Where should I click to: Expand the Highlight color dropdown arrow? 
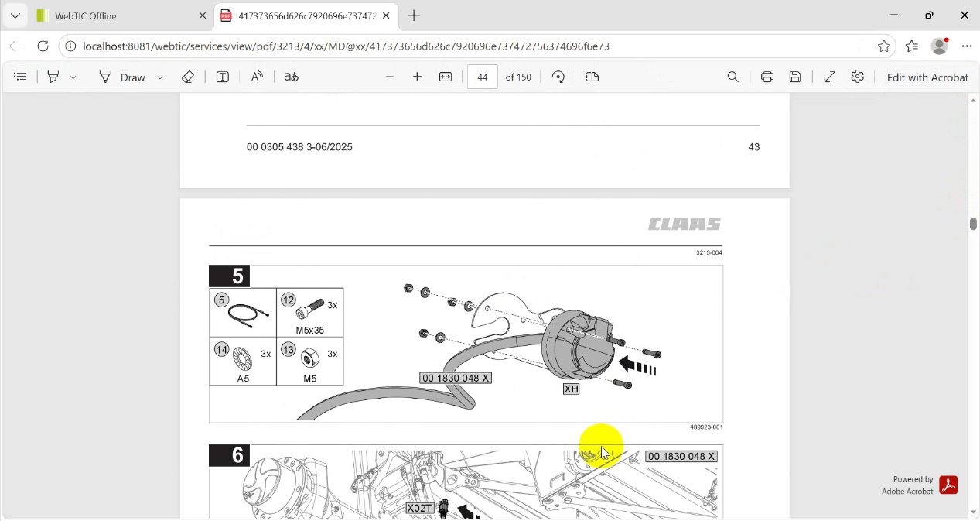pos(73,77)
